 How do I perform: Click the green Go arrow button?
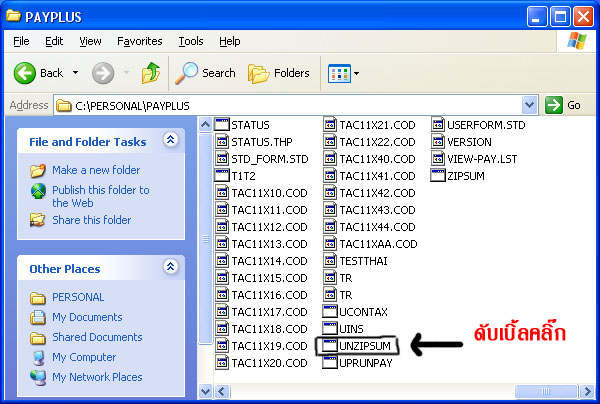[554, 105]
